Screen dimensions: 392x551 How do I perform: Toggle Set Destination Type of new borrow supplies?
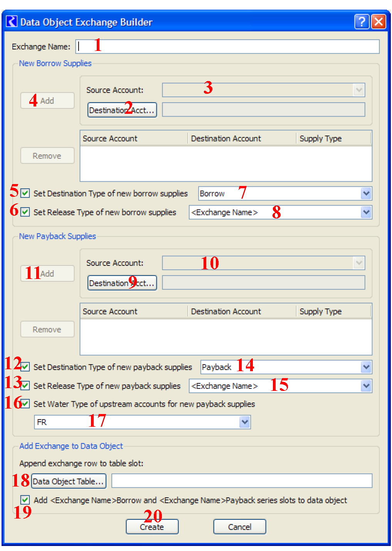click(25, 193)
